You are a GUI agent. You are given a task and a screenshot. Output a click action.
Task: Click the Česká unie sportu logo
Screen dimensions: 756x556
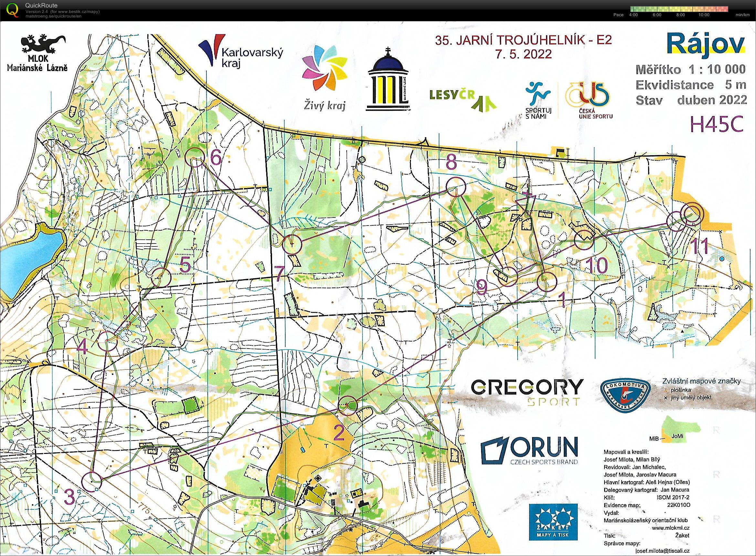(588, 100)
